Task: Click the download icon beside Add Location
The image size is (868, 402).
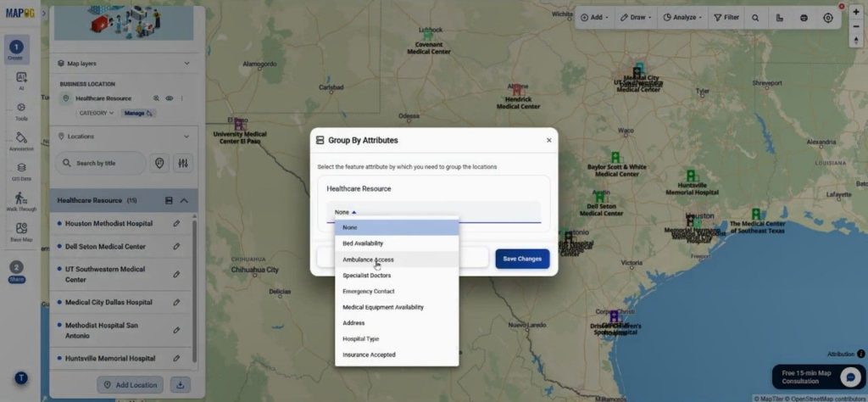Action: 180,384
